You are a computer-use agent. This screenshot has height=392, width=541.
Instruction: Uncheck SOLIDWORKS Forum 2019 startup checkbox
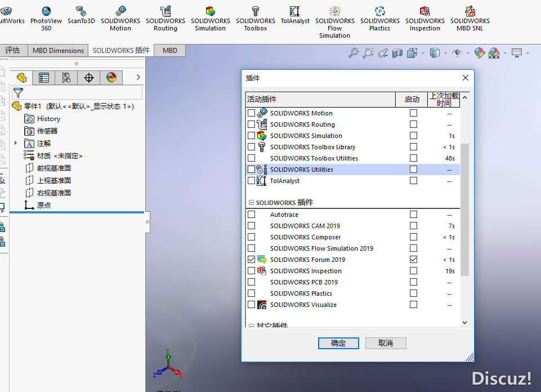(x=413, y=259)
